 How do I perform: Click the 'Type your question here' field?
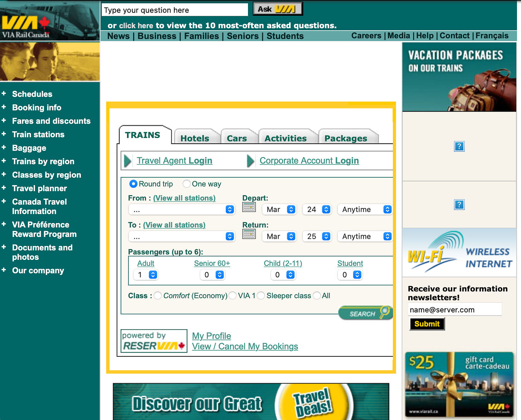pos(175,10)
